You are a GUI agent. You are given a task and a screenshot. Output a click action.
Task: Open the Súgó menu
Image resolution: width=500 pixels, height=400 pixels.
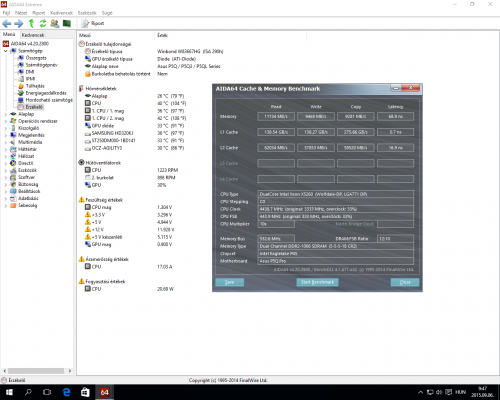coord(107,13)
